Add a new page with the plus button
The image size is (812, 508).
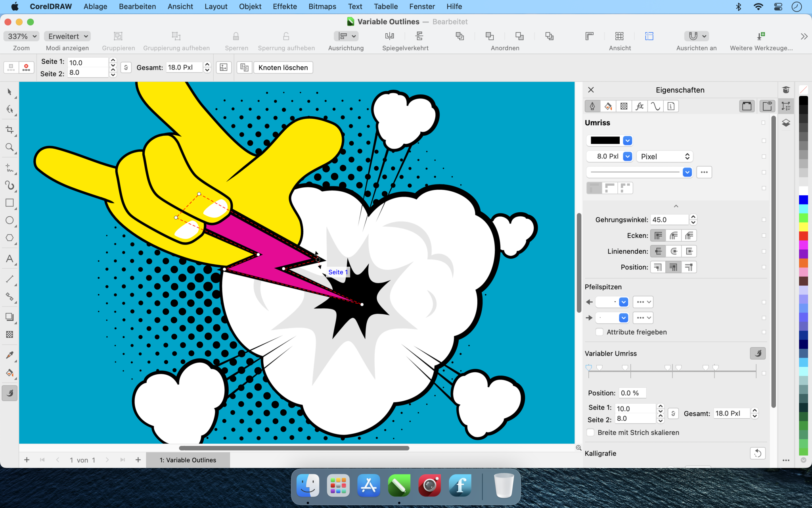click(27, 460)
